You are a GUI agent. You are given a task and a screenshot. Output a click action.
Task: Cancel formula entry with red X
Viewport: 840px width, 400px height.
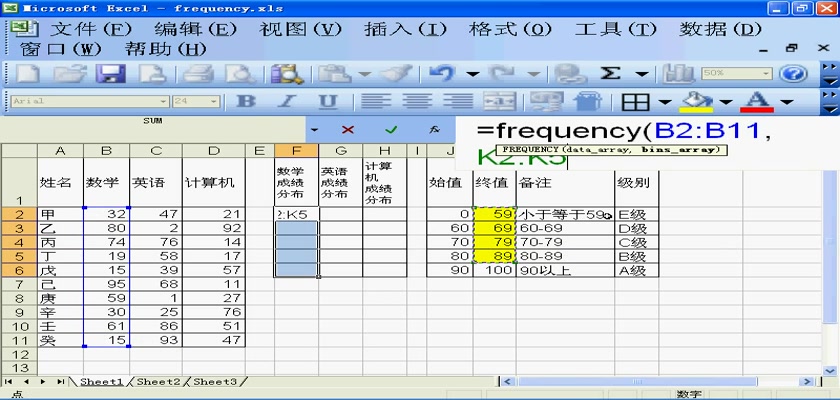[x=348, y=130]
